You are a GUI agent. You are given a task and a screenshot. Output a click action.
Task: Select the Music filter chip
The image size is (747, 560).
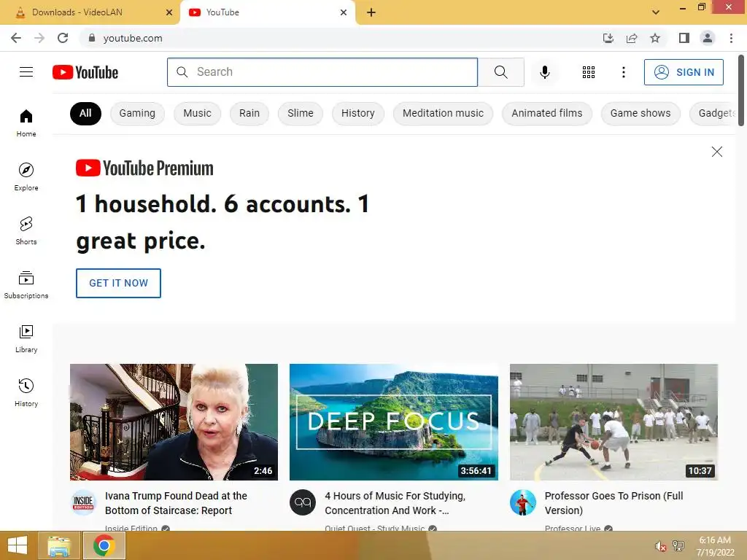point(197,113)
